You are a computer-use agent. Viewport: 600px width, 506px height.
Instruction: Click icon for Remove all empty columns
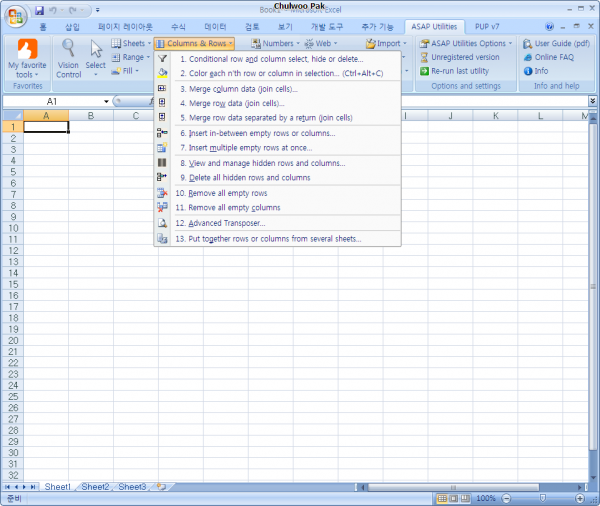coord(162,207)
